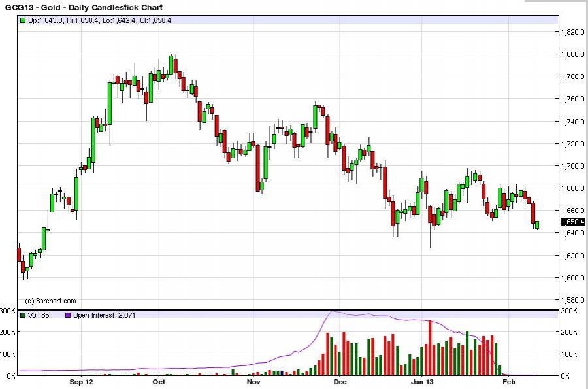Click the Feb date axis label
Screen dimensions: 588x389
pyautogui.click(x=509, y=382)
